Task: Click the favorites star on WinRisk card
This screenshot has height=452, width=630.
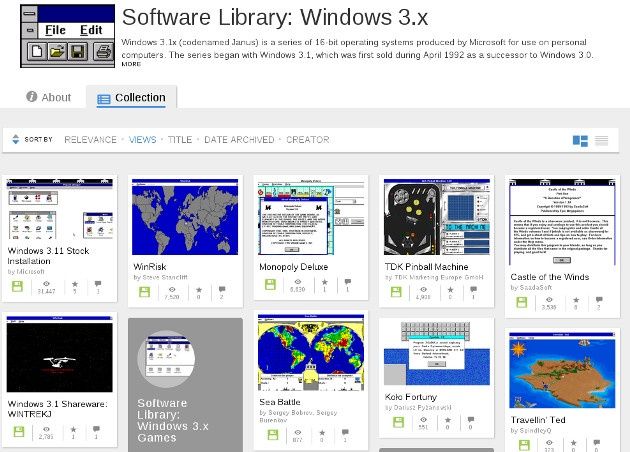Action: click(199, 290)
